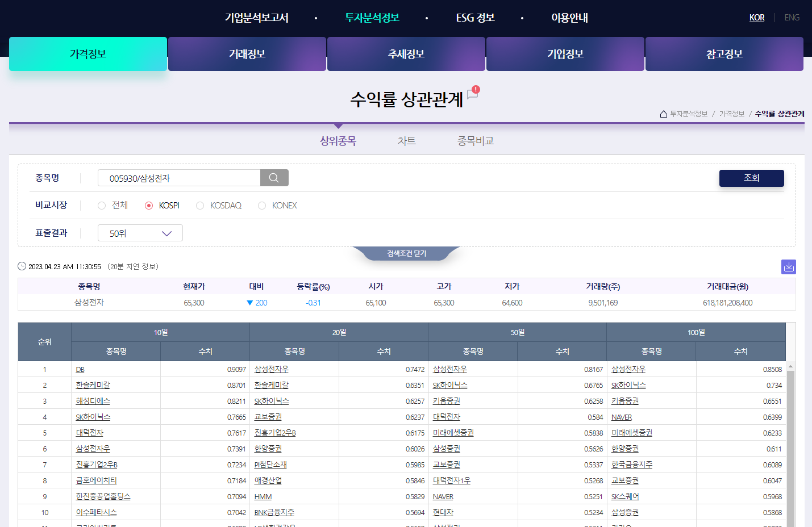The height and width of the screenshot is (527, 812).
Task: Open 대덕전자 link in the 10일 column
Action: point(90,433)
